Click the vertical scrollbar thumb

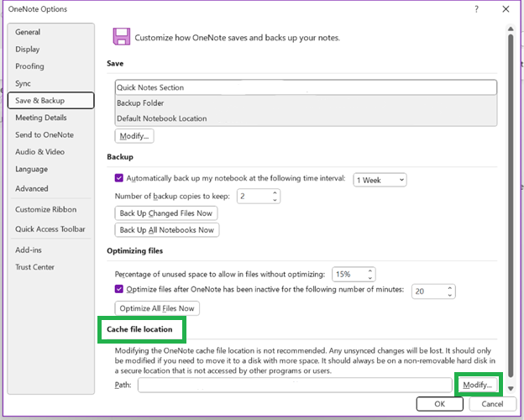tap(511, 206)
